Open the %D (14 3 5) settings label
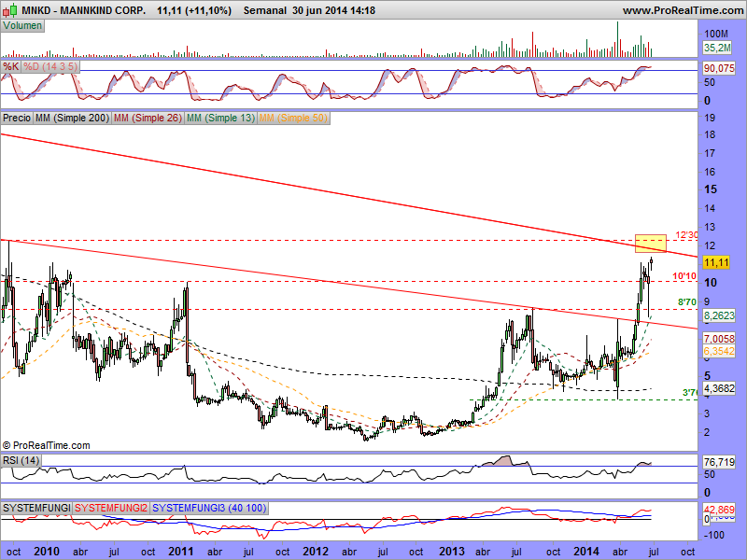The width and height of the screenshot is (747, 560). 50,66
